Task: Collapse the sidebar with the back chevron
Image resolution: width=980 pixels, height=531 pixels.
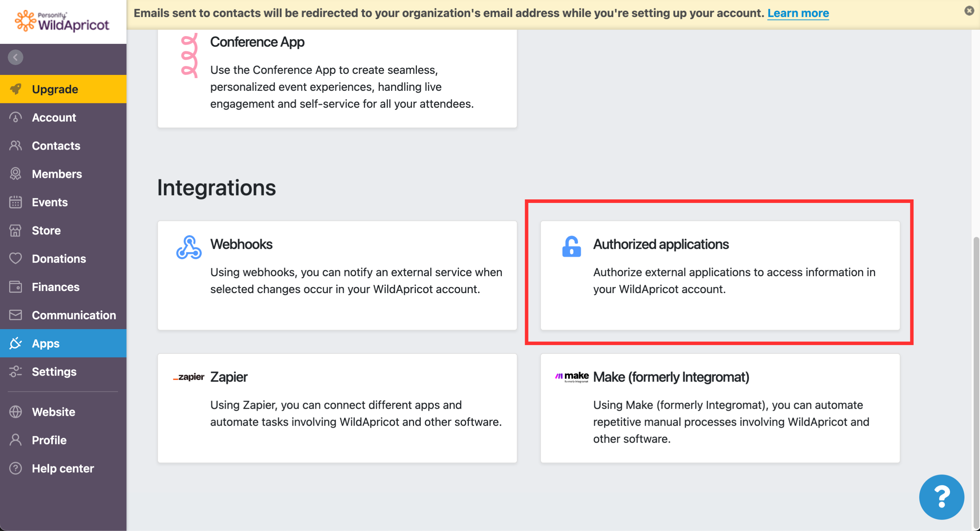Action: click(x=16, y=57)
